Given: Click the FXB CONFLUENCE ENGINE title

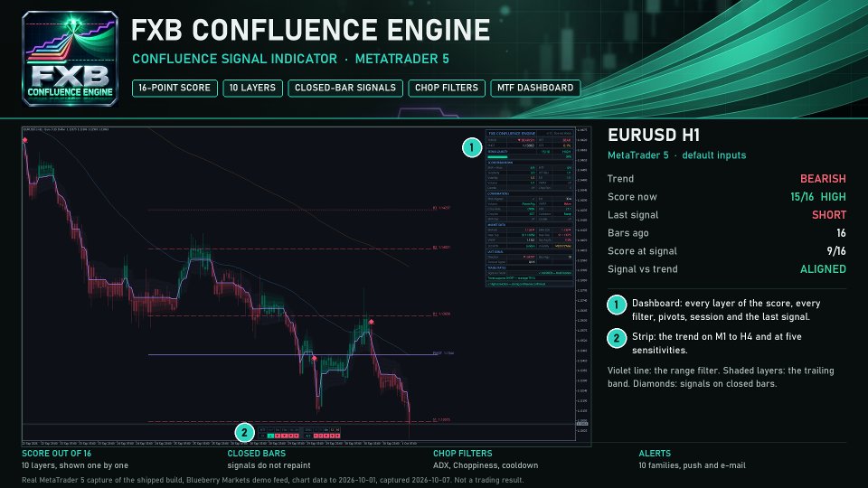Looking at the screenshot, I should tap(310, 30).
